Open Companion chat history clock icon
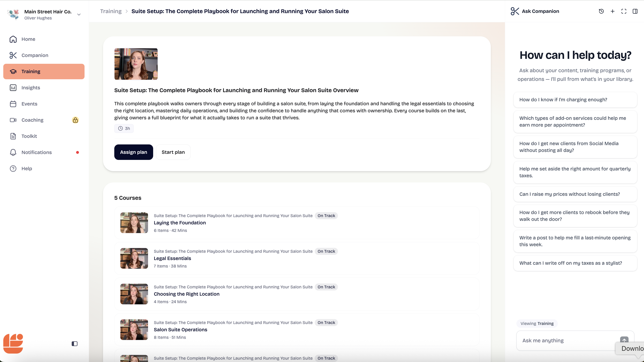The image size is (644, 362). click(x=601, y=11)
